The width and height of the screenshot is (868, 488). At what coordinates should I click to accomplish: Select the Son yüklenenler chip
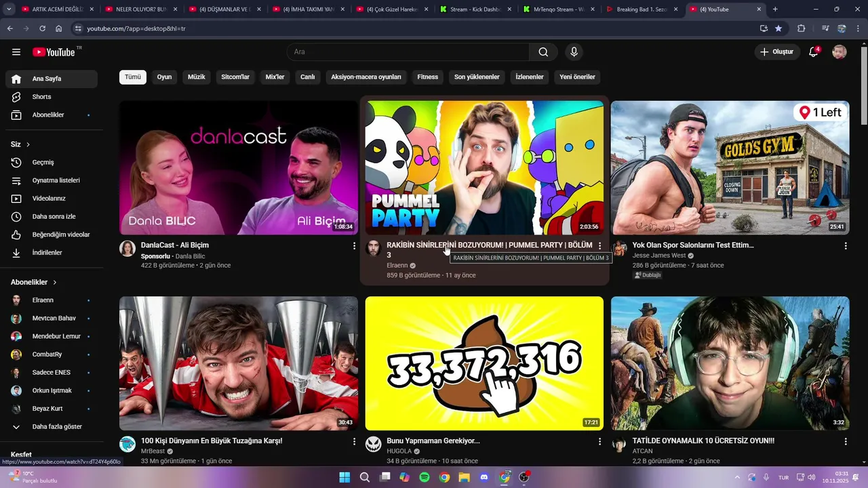pos(477,77)
